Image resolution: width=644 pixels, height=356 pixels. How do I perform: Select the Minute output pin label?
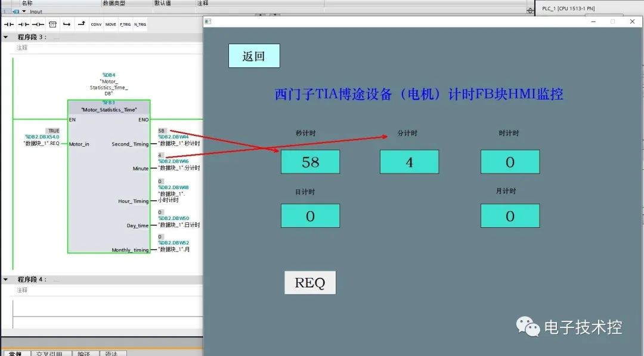141,168
